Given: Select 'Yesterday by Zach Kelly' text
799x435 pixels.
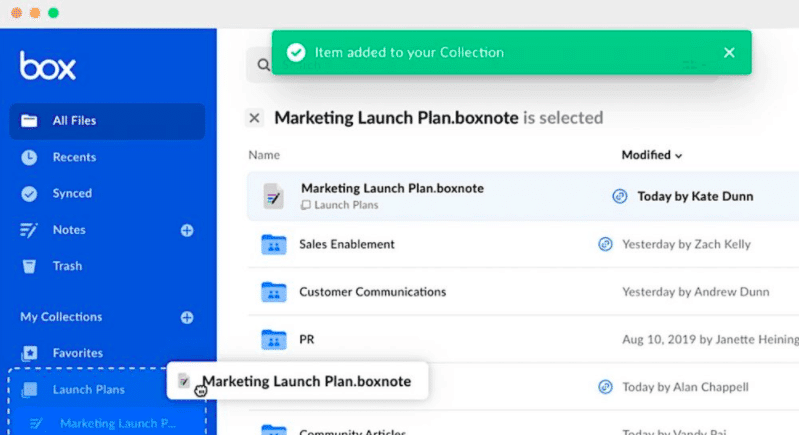Looking at the screenshot, I should pyautogui.click(x=686, y=244).
